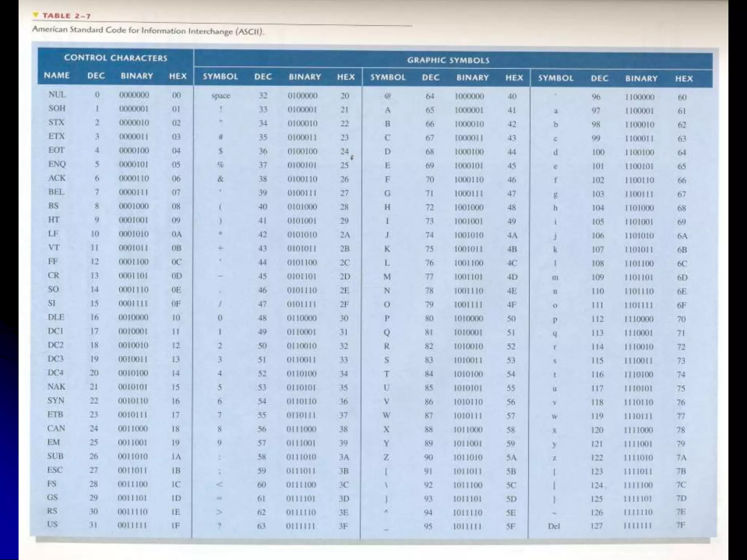
Task: Click hex value 7F in last row
Action: [681, 525]
